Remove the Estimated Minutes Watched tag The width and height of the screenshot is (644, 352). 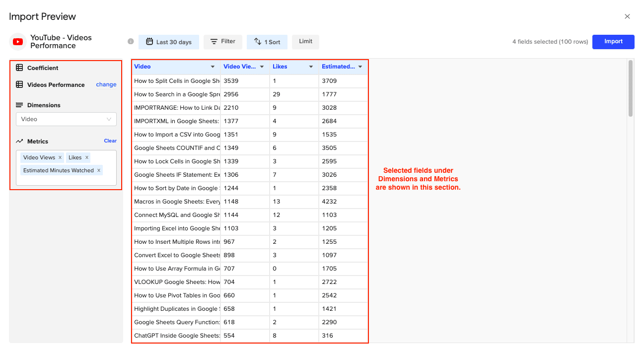click(x=99, y=170)
